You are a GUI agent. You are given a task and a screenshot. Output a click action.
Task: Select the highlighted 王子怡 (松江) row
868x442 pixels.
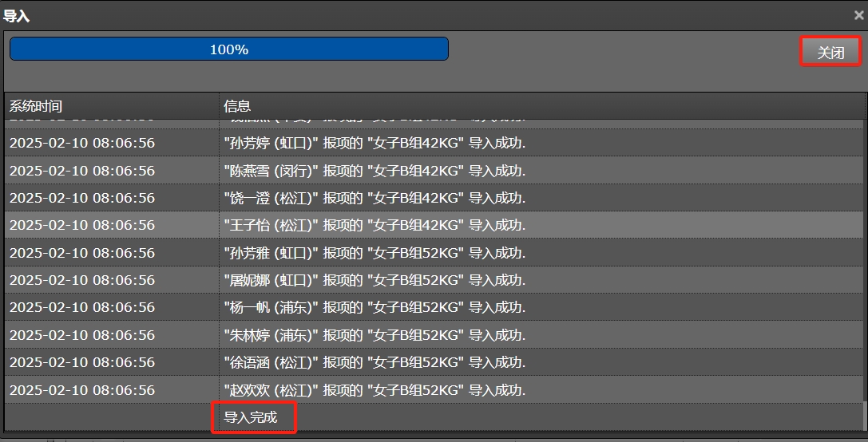375,226
